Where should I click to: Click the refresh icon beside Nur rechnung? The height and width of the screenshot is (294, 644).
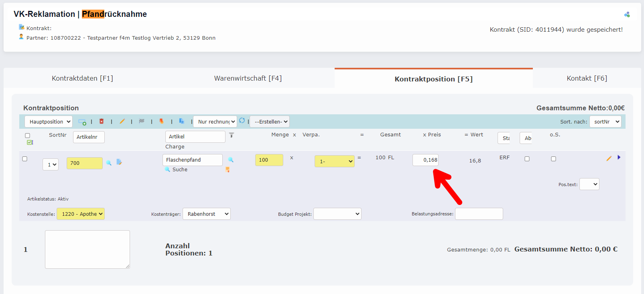[242, 120]
